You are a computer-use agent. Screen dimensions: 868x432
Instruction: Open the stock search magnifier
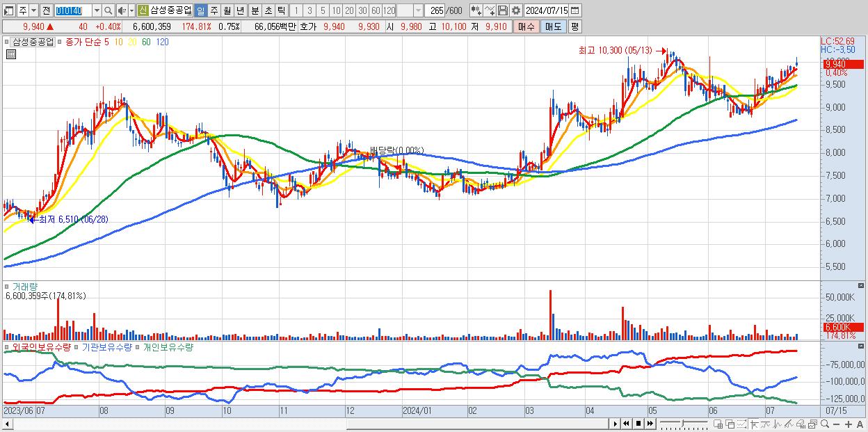pos(108,11)
